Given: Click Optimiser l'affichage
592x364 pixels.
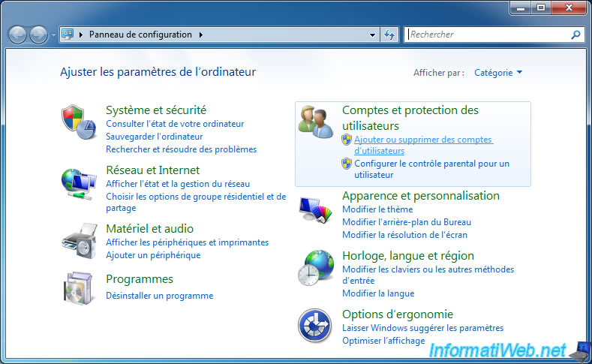Looking at the screenshot, I should pyautogui.click(x=383, y=341).
